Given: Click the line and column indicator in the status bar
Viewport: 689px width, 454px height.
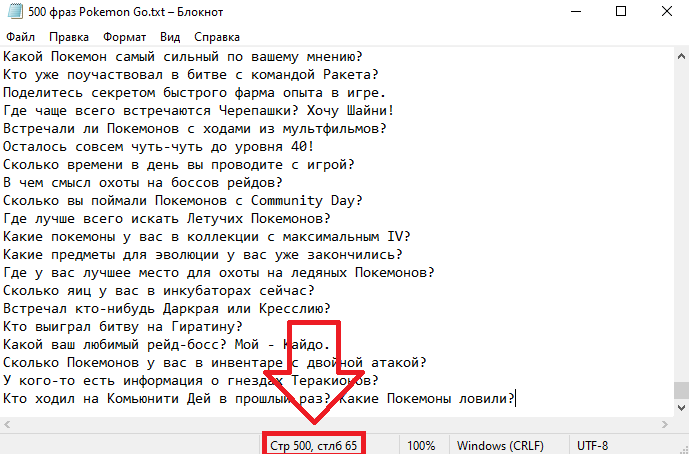Looking at the screenshot, I should coord(314,445).
